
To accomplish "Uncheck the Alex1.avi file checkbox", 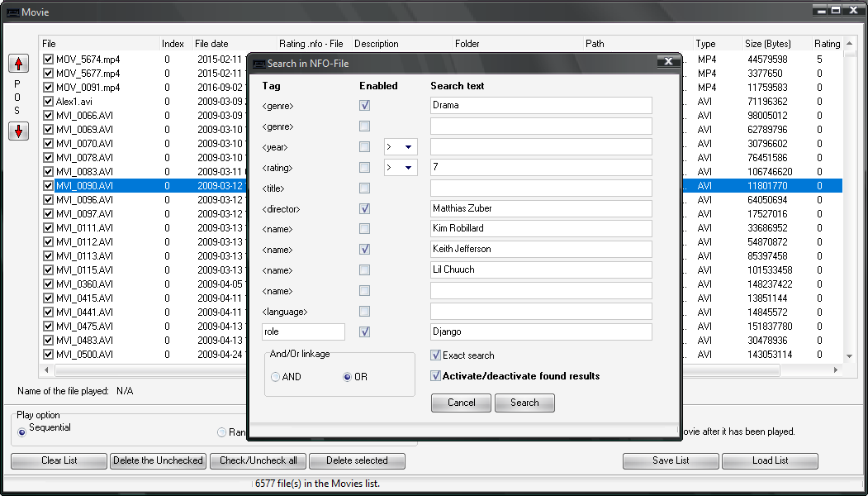I will [x=48, y=102].
